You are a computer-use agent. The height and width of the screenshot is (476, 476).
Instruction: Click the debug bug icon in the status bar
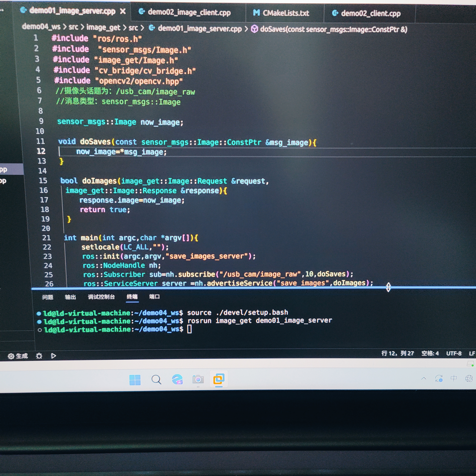[x=39, y=356]
